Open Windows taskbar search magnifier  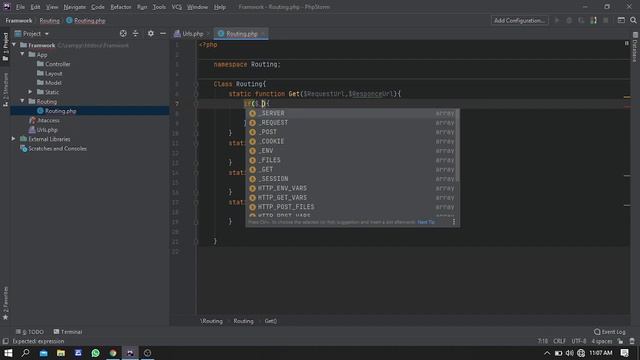(26, 353)
